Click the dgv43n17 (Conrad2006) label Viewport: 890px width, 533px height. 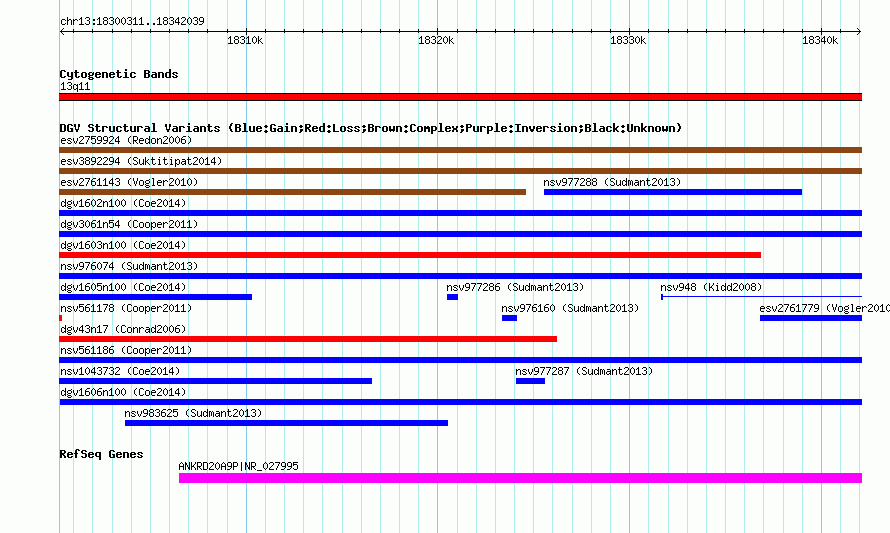[123, 329]
